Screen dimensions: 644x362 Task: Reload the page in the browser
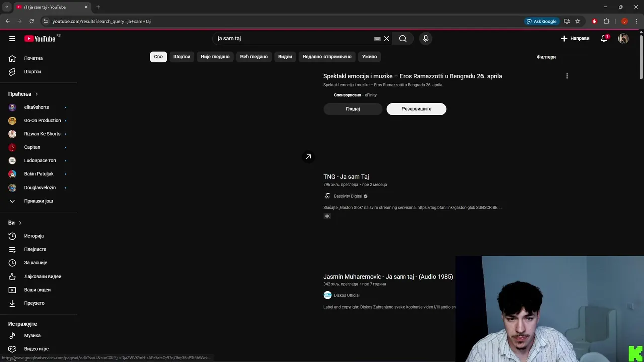[x=31, y=21]
